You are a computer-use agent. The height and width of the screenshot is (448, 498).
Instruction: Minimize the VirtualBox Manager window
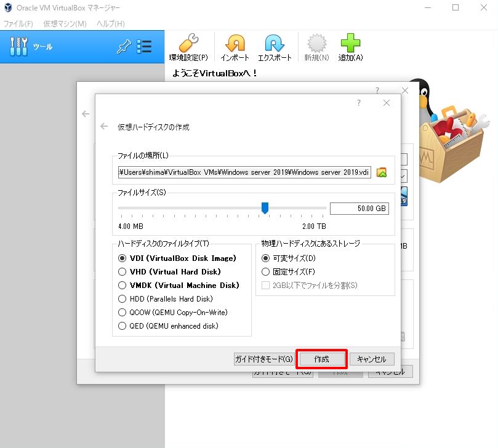[x=428, y=7]
